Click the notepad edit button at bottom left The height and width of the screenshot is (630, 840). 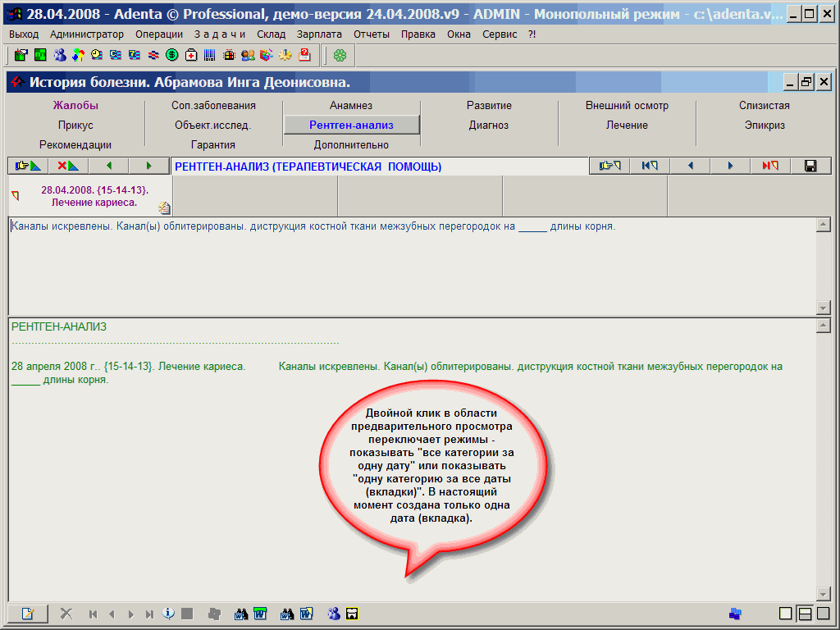(x=28, y=613)
